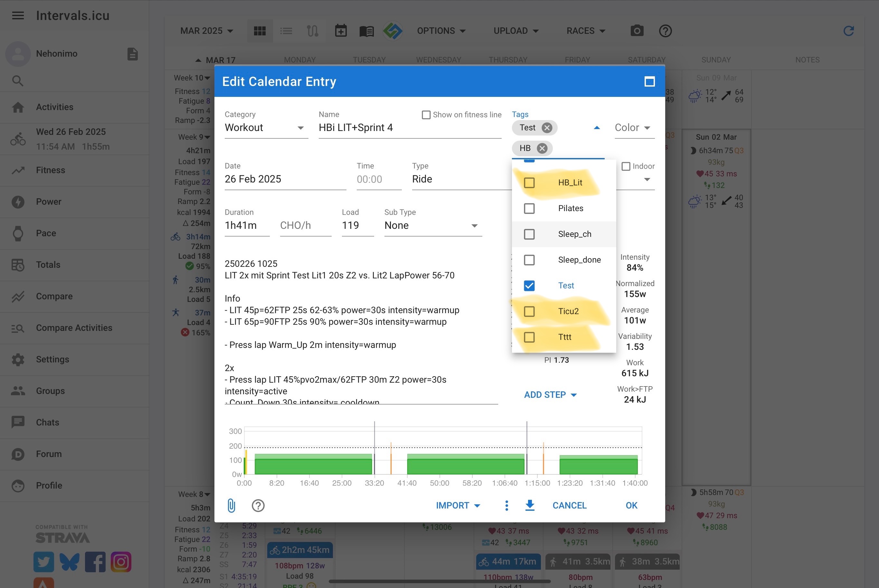Open the toolbar help question mark icon
Image resolution: width=879 pixels, height=588 pixels.
point(665,31)
